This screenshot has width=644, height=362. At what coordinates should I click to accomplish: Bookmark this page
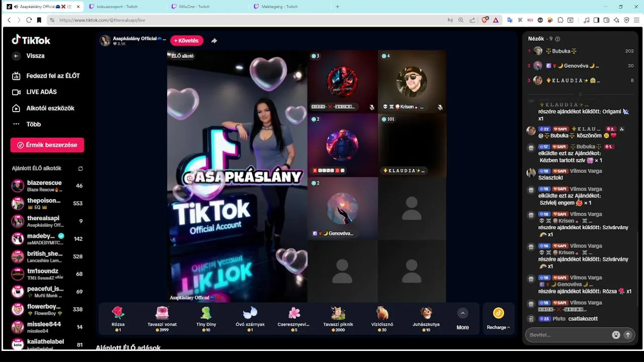(39, 20)
